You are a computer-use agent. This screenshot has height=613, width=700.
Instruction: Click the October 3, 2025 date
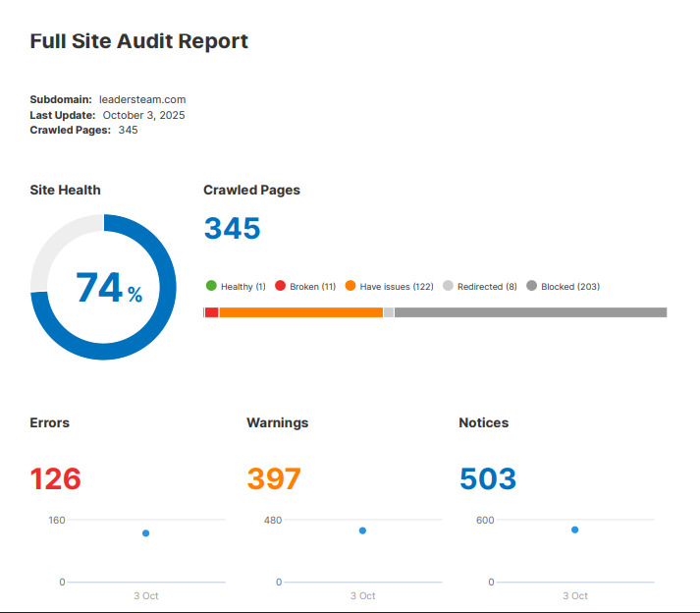[143, 115]
